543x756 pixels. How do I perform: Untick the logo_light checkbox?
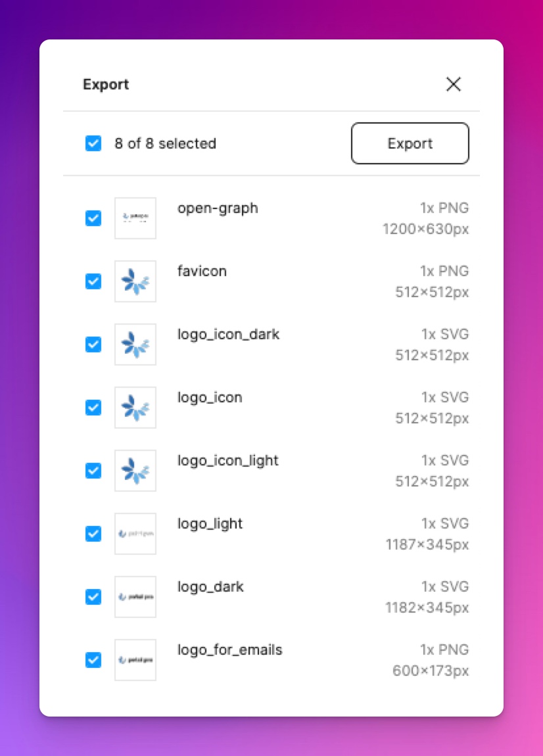[93, 534]
